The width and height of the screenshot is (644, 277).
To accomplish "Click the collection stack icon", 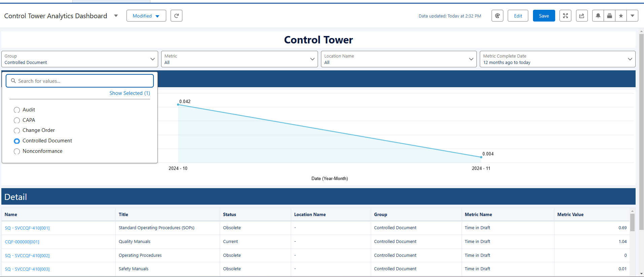I will click(609, 16).
